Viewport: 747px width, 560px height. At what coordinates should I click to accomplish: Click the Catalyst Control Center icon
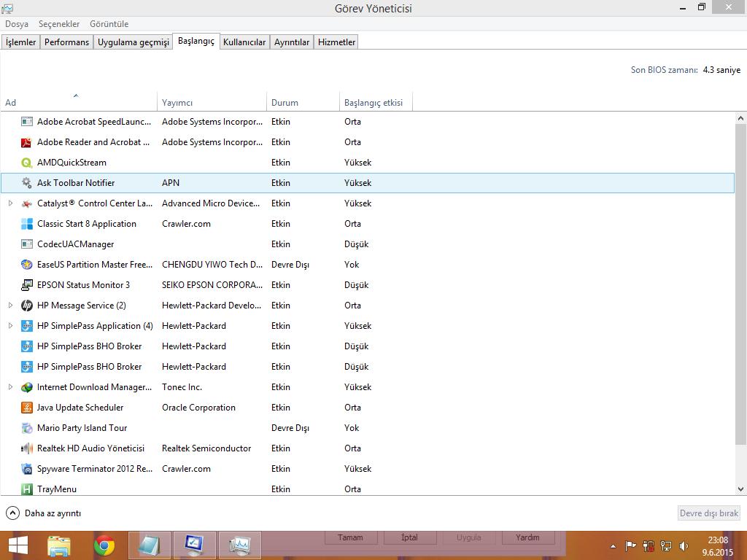coord(27,203)
